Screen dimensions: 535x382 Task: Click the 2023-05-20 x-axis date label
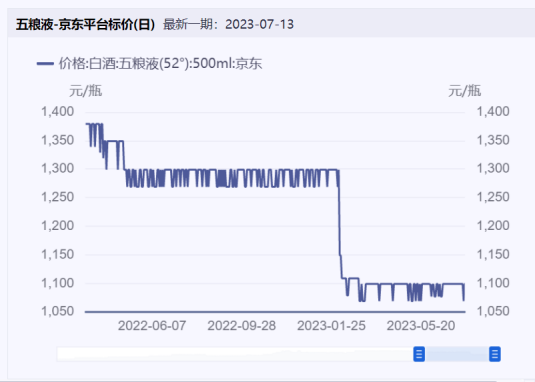[421, 326]
